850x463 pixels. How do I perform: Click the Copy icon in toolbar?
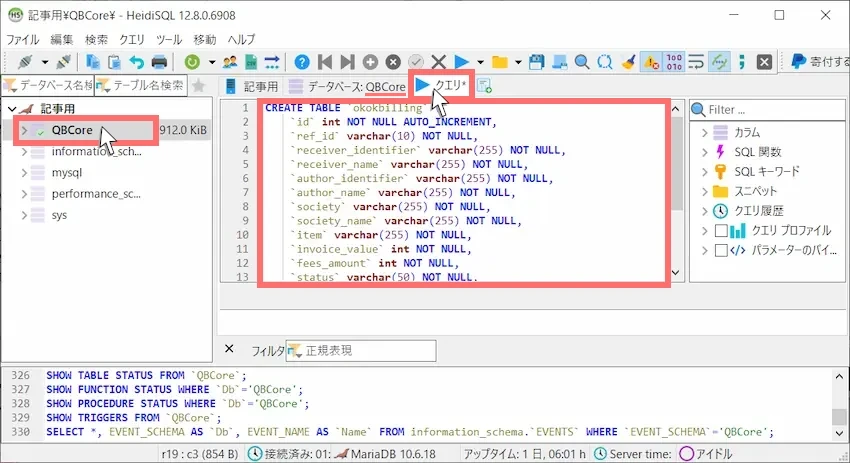coord(93,62)
